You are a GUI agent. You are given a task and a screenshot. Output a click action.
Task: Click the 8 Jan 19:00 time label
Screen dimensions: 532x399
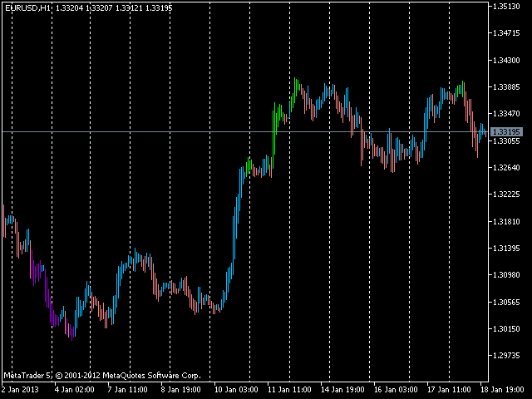point(181,390)
